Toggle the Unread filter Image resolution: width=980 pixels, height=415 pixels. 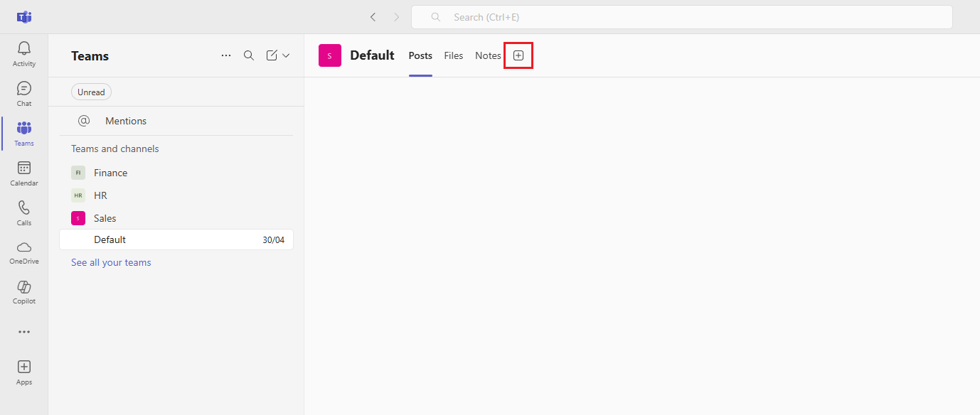pos(91,92)
